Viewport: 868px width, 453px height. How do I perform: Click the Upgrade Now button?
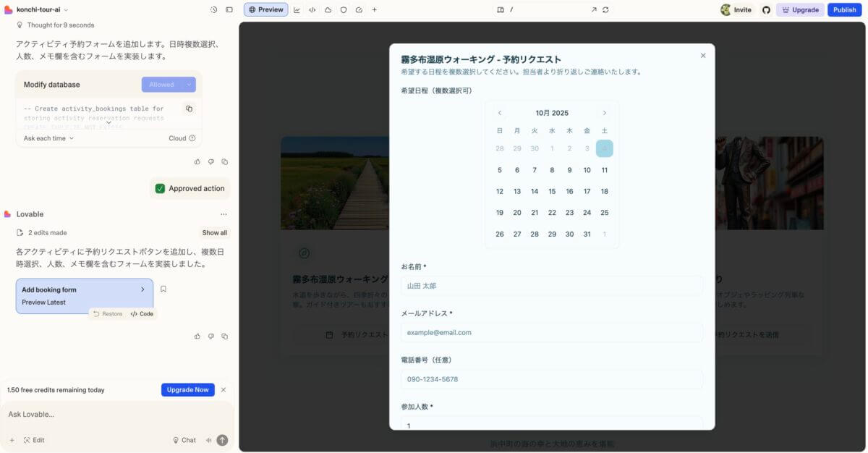click(x=187, y=390)
